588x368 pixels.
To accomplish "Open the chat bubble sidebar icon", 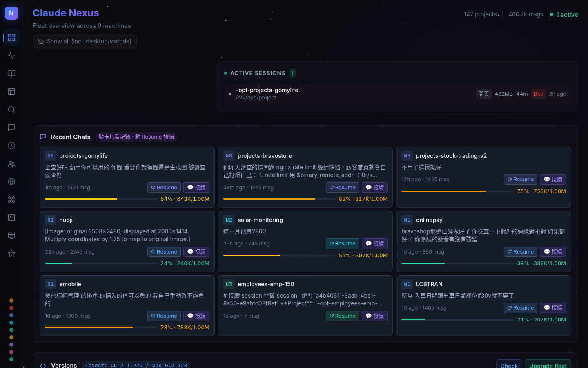I will click(x=11, y=128).
